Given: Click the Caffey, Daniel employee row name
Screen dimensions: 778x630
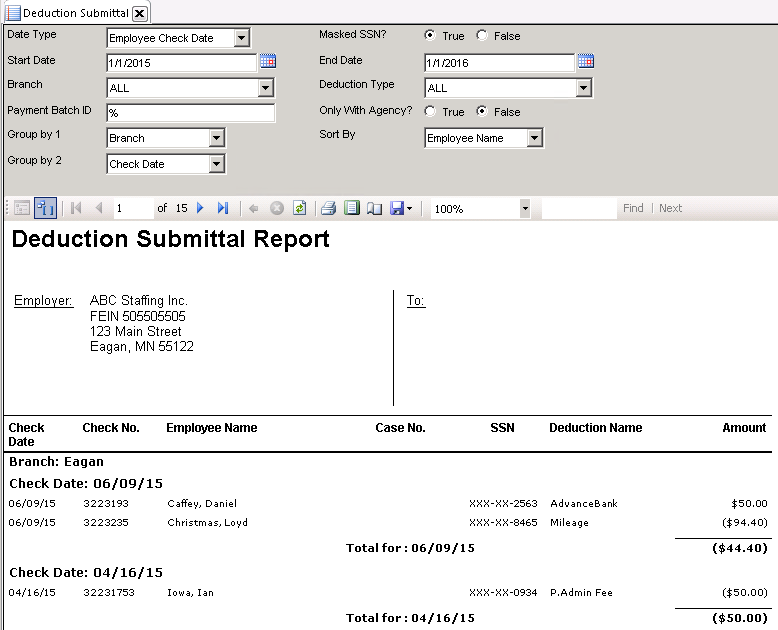Looking at the screenshot, I should click(x=202, y=504).
